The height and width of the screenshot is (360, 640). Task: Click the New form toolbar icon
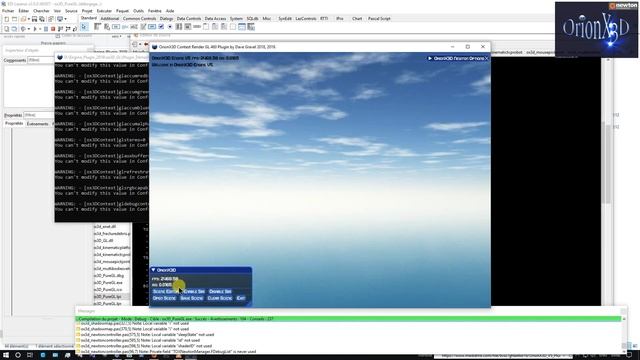coord(15,19)
